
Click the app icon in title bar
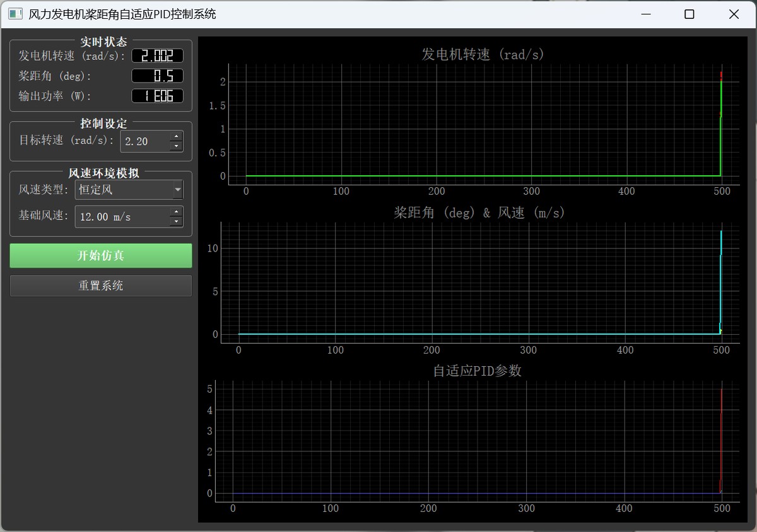(x=15, y=14)
